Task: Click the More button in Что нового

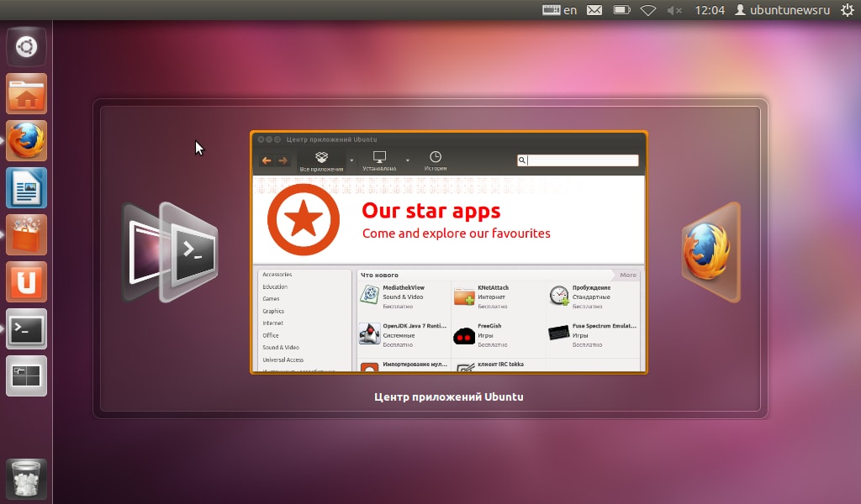Action: pos(628,275)
